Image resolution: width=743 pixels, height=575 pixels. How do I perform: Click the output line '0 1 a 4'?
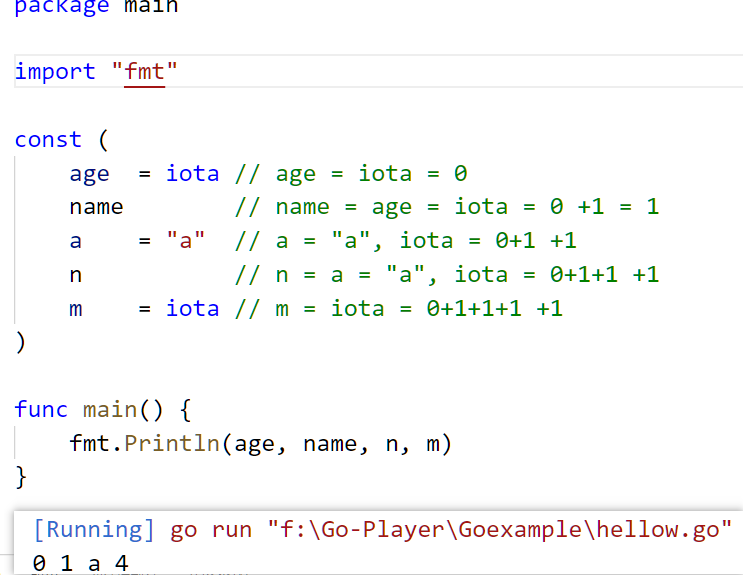pos(81,563)
